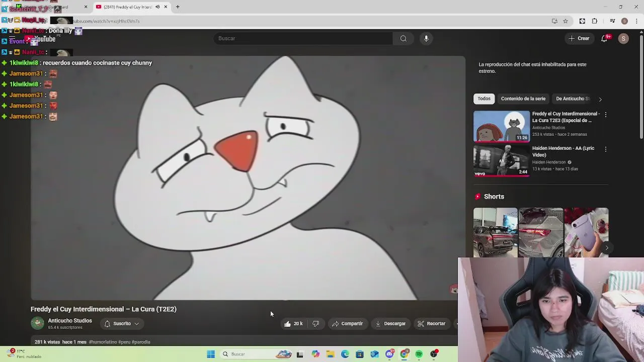Select the Contenido de la serie chip

(x=523, y=99)
